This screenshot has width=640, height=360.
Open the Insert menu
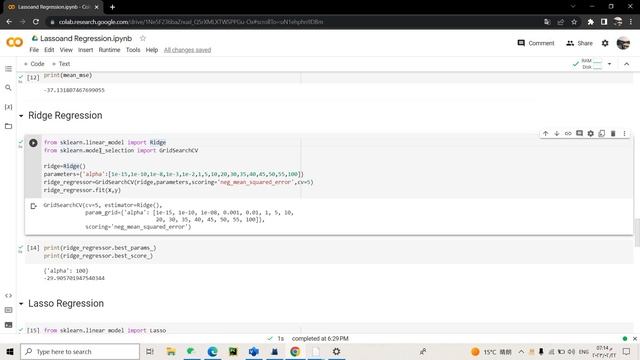pos(85,50)
